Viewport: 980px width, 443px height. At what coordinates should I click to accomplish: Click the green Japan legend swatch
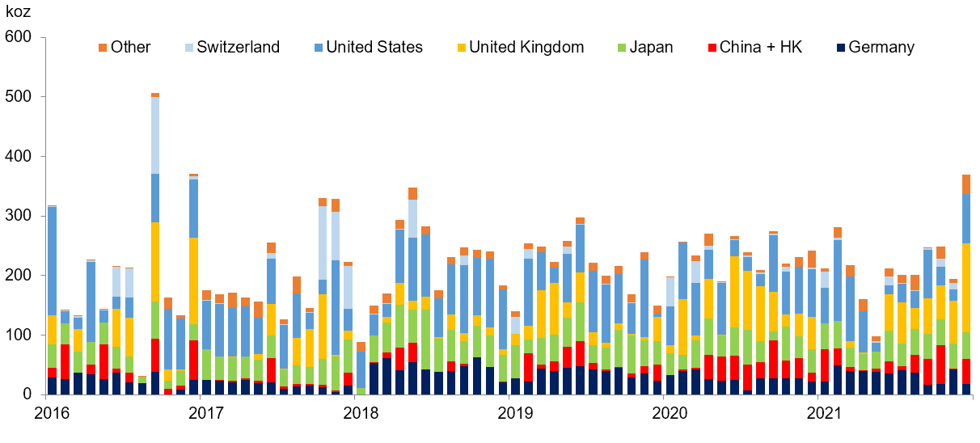point(621,47)
